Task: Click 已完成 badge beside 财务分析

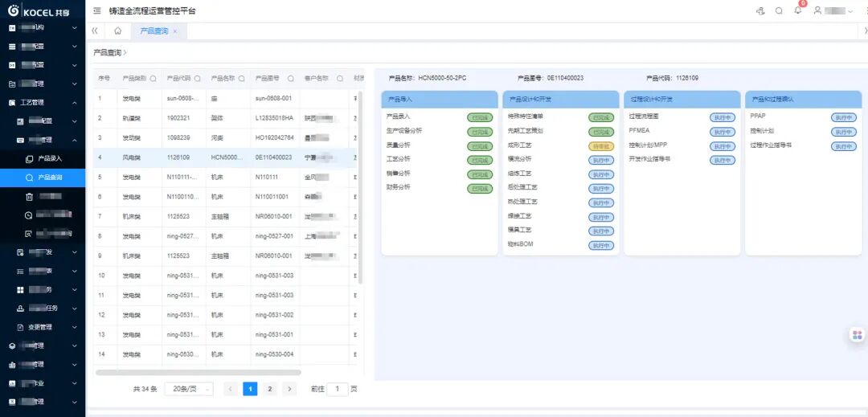Action: 479,189
